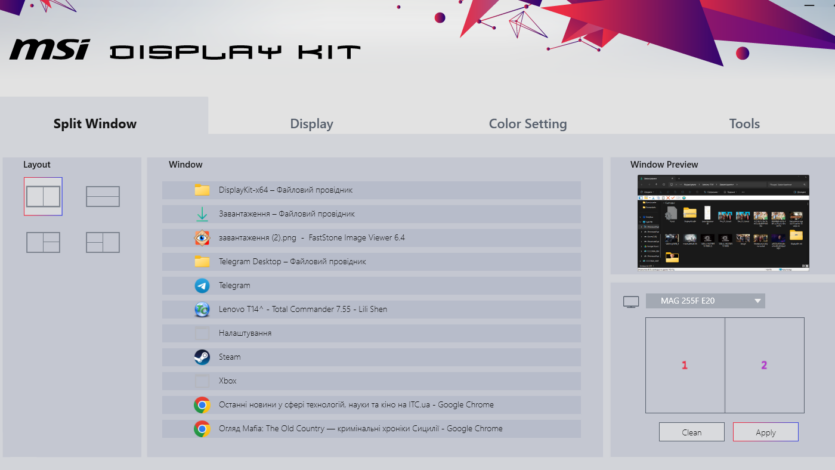Select the 'Xbox' window row

(371, 381)
